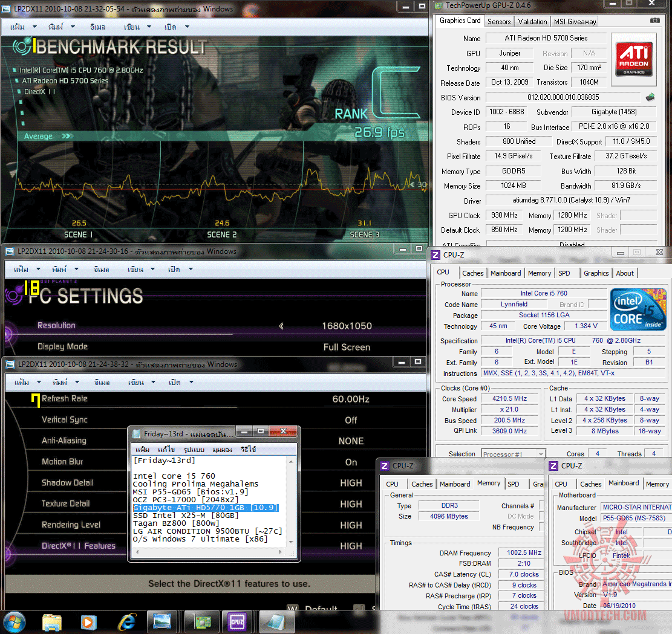Click อีเมล in the 21-24-38-32 viewer toolbar

(x=102, y=383)
